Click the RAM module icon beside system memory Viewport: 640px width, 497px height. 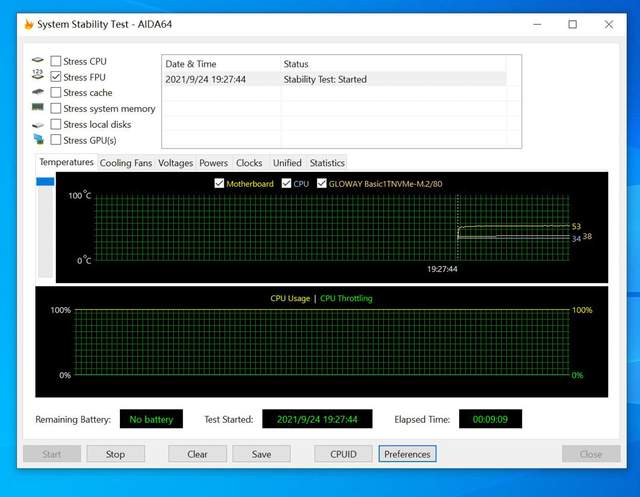[38, 107]
